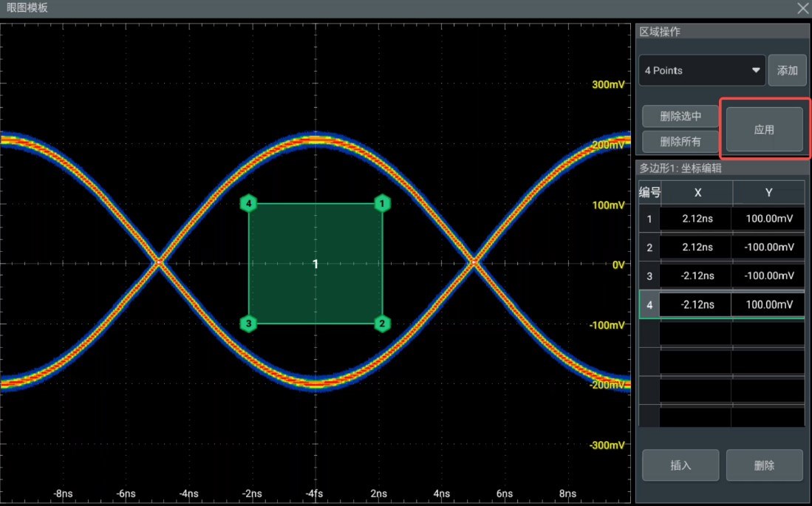Click the 删除所有 button
Image resolution: width=812 pixels, height=506 pixels.
tap(680, 141)
